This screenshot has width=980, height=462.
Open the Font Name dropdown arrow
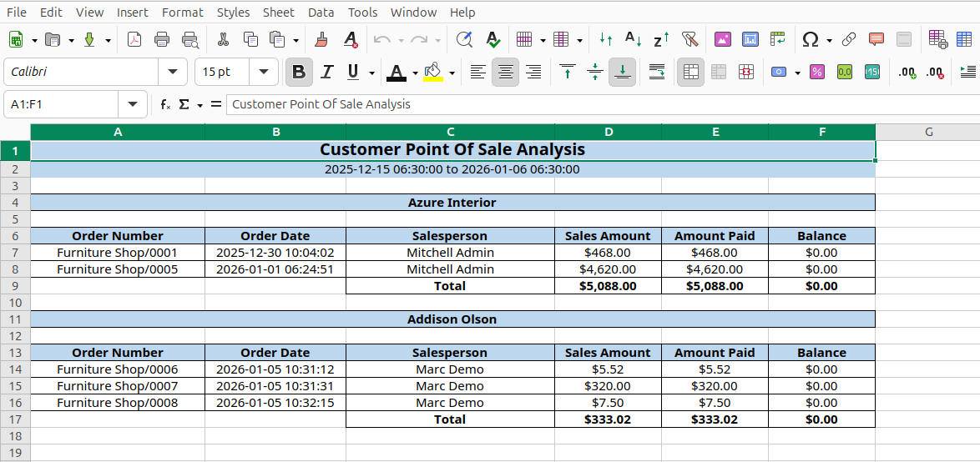coord(173,72)
